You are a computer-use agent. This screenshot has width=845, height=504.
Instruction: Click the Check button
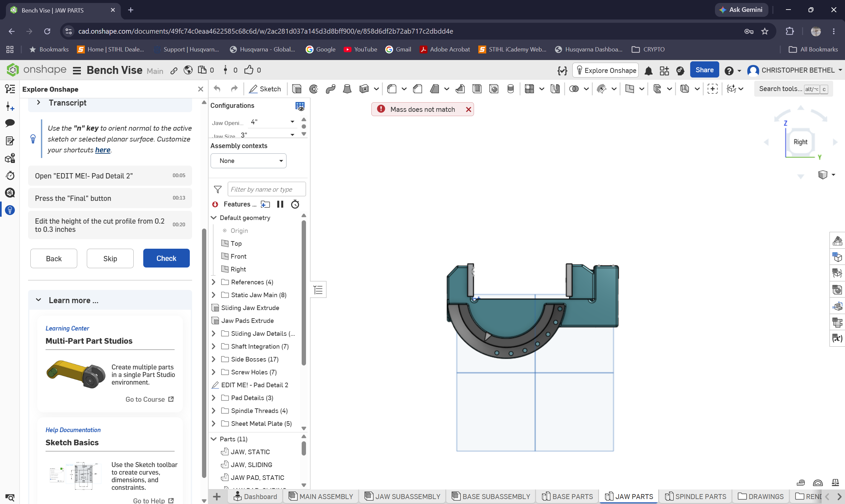166,259
